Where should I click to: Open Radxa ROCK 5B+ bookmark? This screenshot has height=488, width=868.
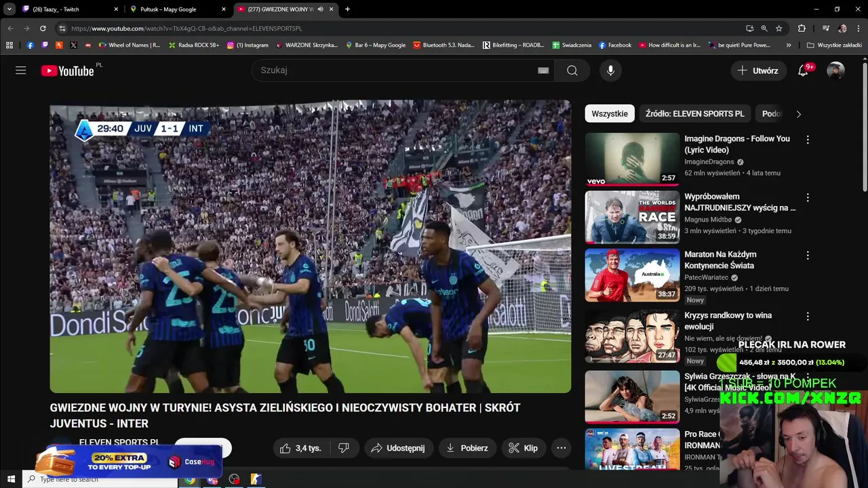pyautogui.click(x=194, y=45)
